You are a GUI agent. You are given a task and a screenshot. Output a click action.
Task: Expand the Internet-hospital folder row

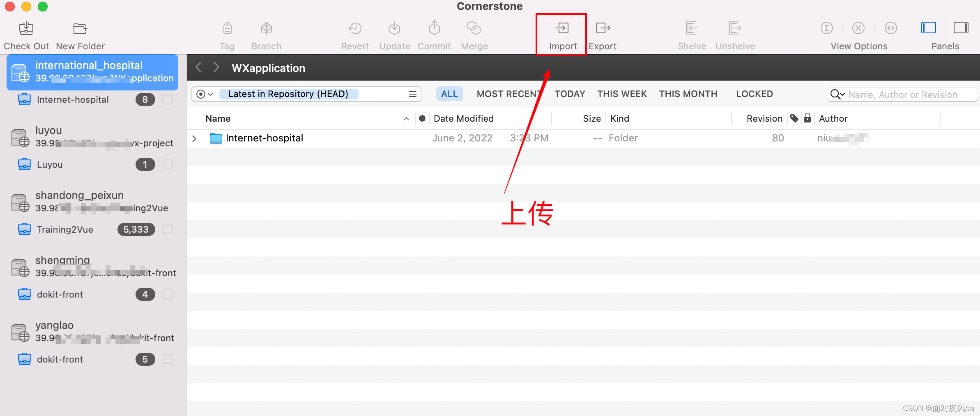pyautogui.click(x=194, y=138)
